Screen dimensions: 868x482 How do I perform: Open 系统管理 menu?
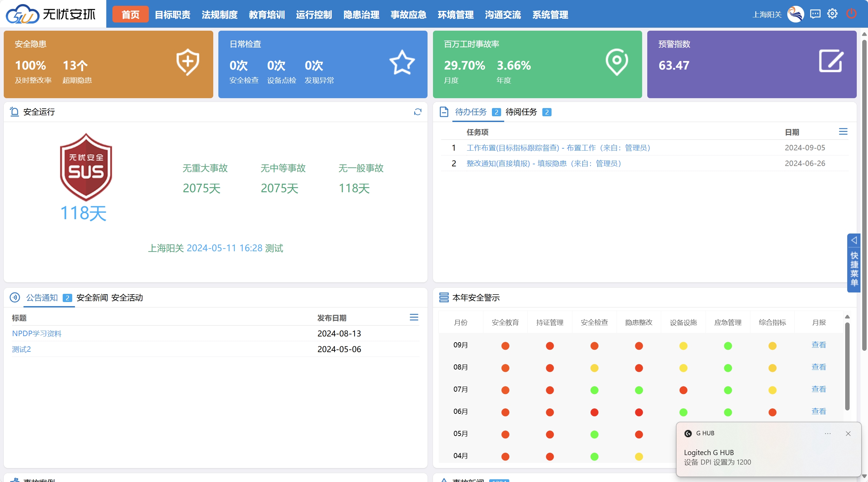[550, 15]
